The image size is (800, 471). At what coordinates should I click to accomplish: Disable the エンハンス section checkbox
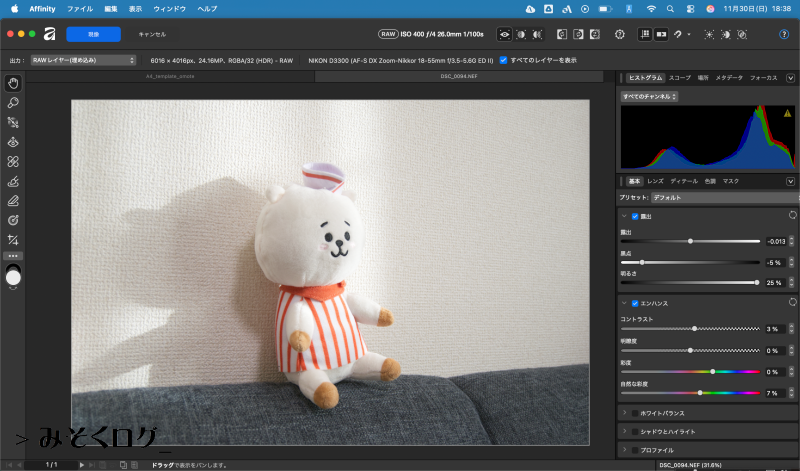tap(635, 303)
